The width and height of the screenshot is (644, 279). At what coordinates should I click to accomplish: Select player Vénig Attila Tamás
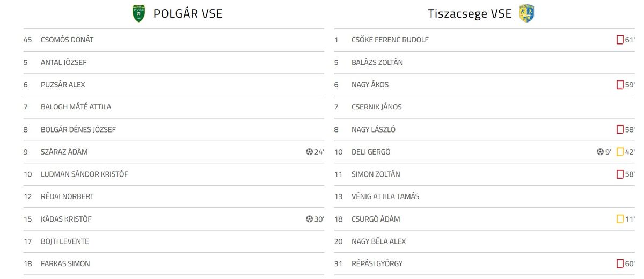pos(385,196)
